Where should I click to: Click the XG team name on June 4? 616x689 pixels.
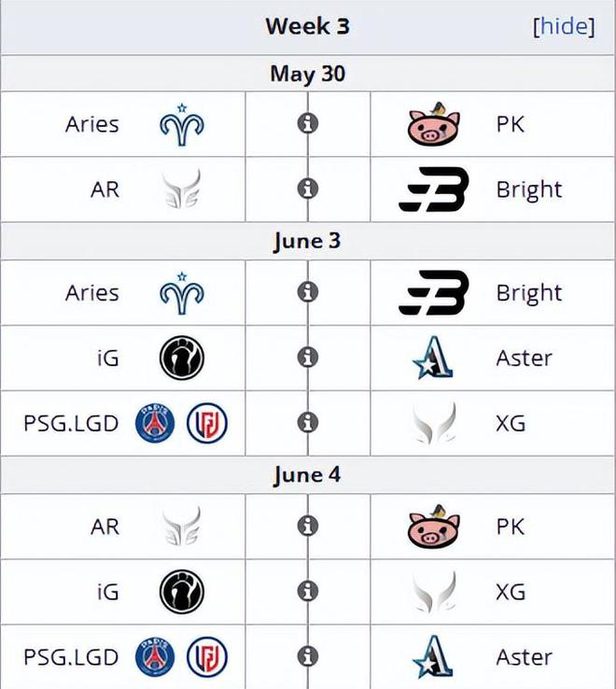click(x=511, y=592)
